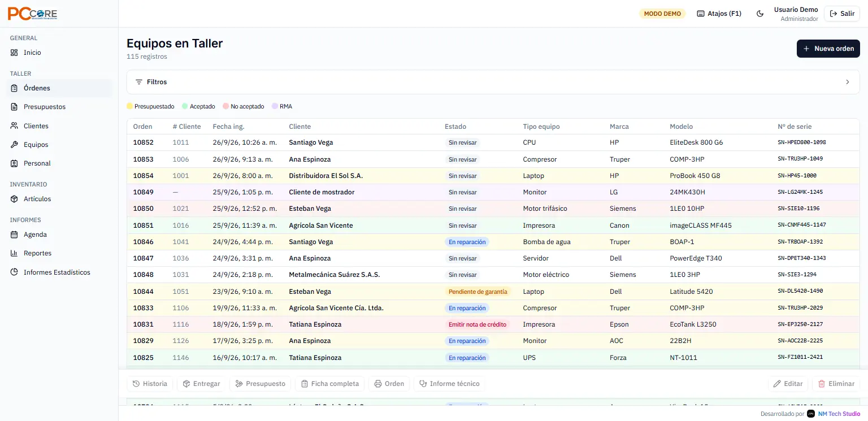Click Metalmecánica Suárez S.A.S. client cell
Viewport: 868px width, 421px height.
334,275
